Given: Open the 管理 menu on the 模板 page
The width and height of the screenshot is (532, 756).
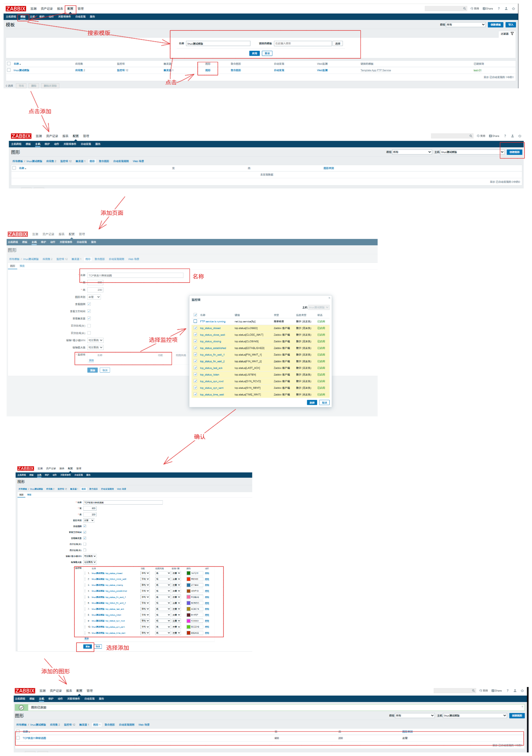Looking at the screenshot, I should point(81,9).
